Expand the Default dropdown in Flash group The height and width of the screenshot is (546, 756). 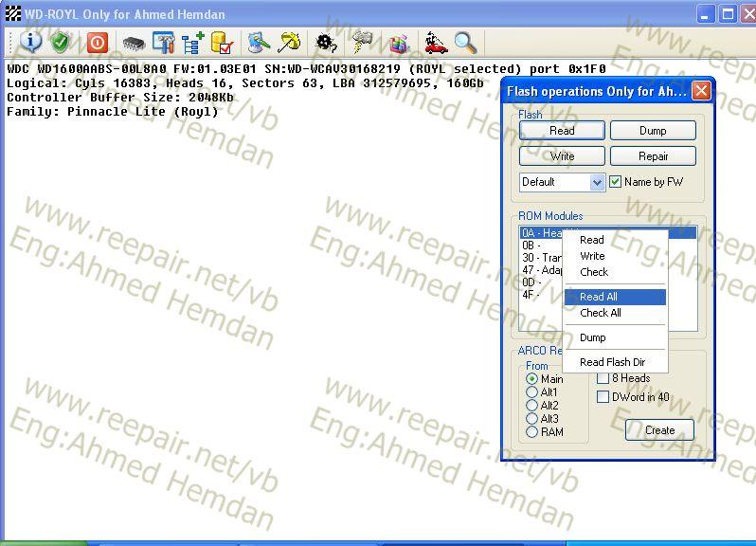[x=597, y=182]
